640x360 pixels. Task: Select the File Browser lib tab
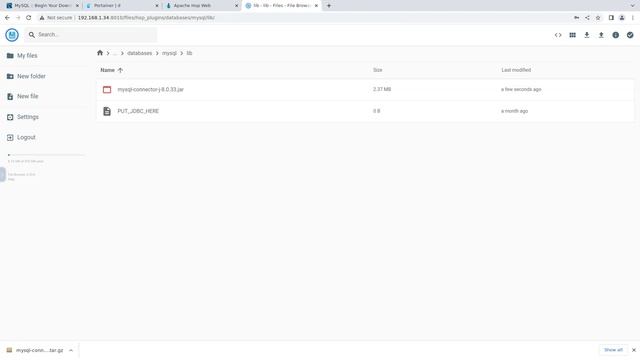281,6
